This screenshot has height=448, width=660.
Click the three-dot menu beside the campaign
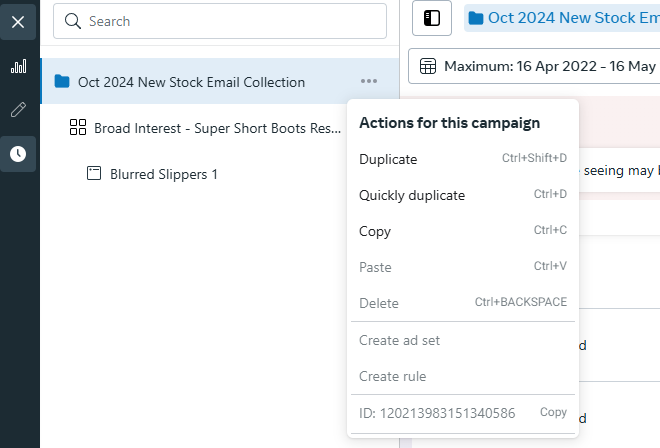coord(369,81)
